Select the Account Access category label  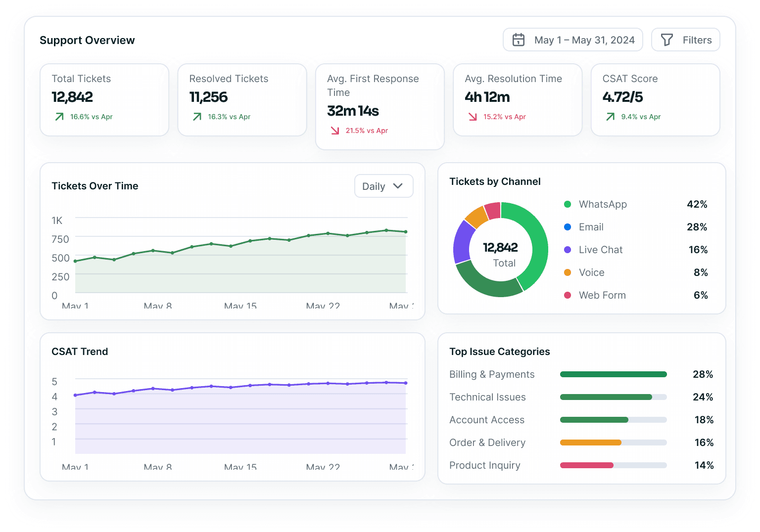(x=487, y=420)
